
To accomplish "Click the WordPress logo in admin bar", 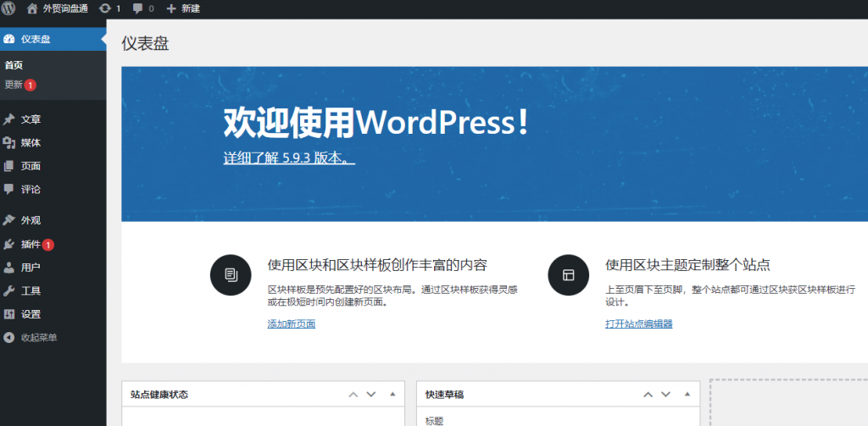I will (x=8, y=8).
